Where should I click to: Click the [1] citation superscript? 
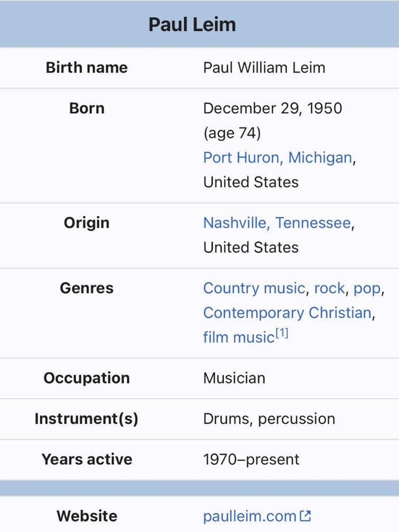tap(282, 334)
